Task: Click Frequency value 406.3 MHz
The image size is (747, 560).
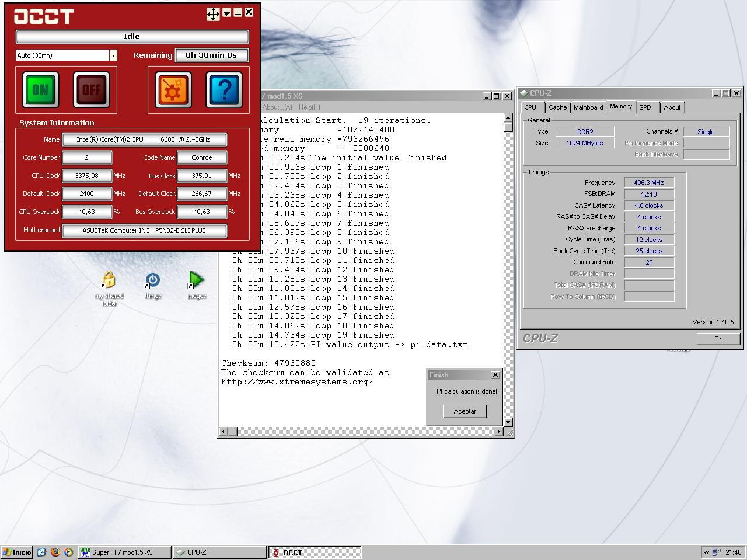Action: point(649,183)
